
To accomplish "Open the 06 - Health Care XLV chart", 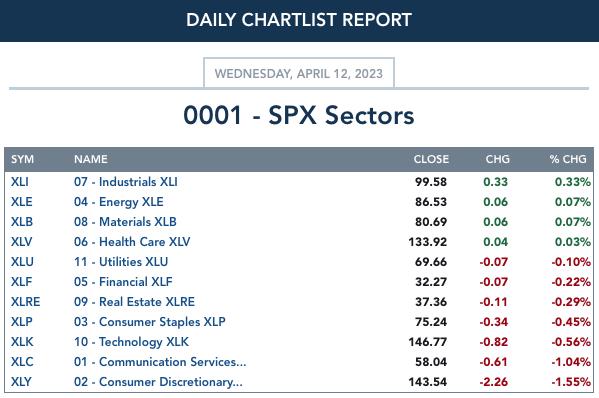I will (x=132, y=242).
